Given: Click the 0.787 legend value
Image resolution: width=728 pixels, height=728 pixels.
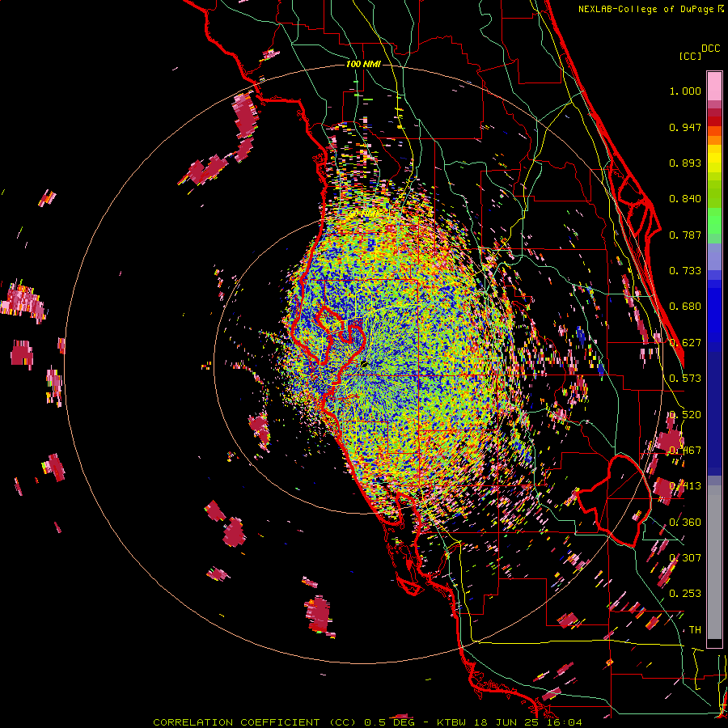Looking at the screenshot, I should [x=685, y=235].
